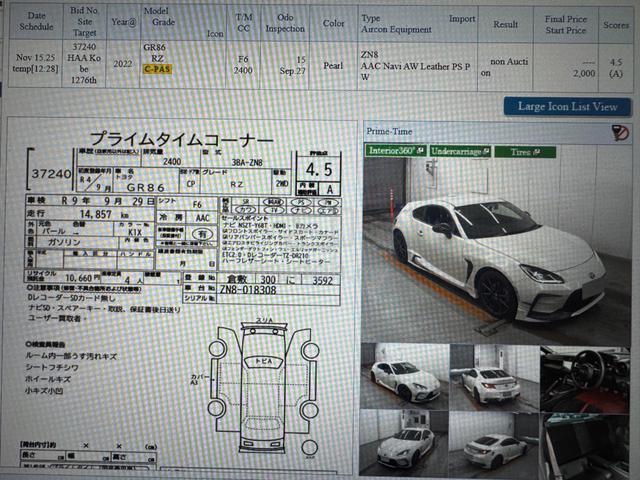Click the 'Final Price Start Price' header
The height and width of the screenshot is (480, 640).
(x=565, y=24)
